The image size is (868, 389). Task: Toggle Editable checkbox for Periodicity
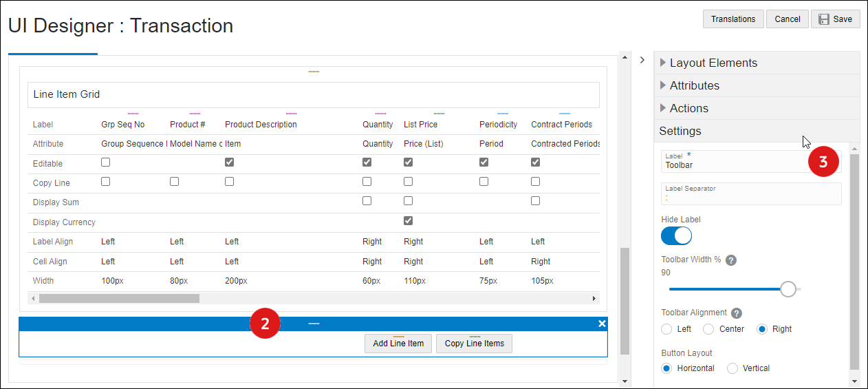click(x=484, y=162)
